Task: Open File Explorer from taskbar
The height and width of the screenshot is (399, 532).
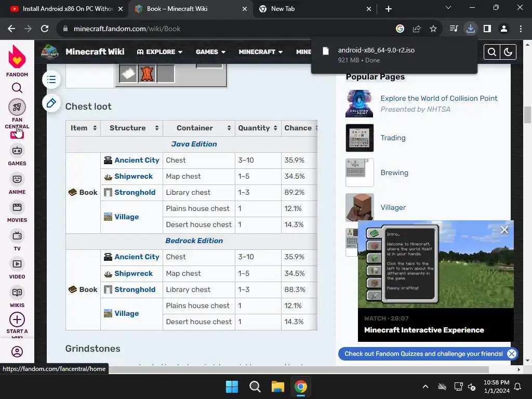Action: click(277, 387)
